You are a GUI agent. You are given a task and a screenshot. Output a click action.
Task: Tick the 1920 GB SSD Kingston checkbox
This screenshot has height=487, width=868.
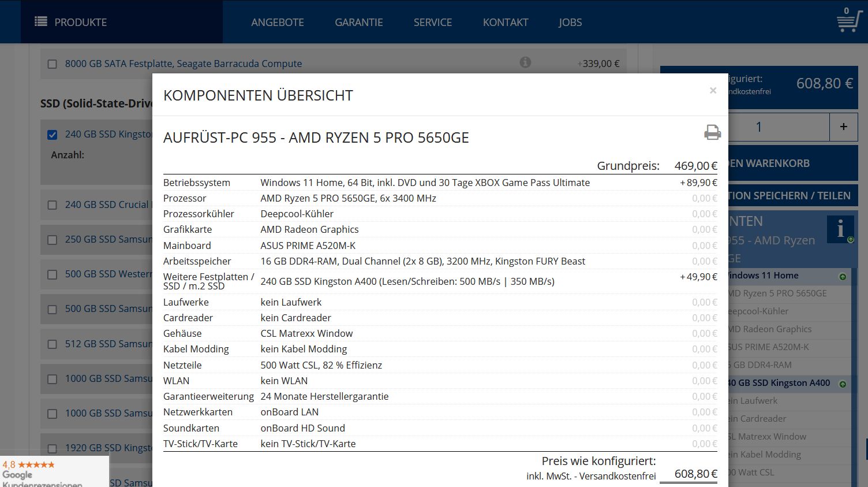coord(53,448)
